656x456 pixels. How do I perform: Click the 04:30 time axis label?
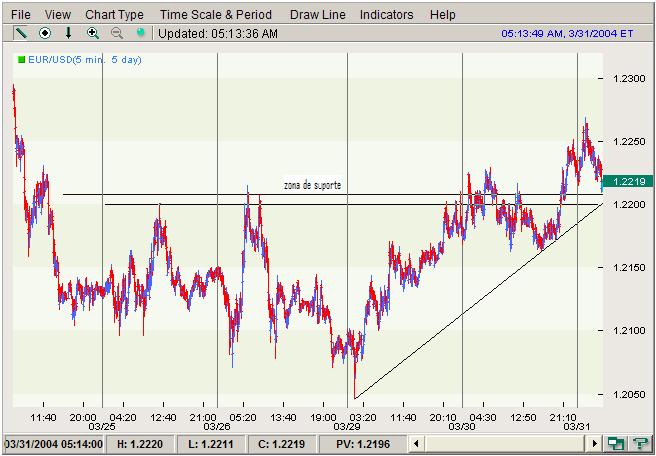click(483, 417)
